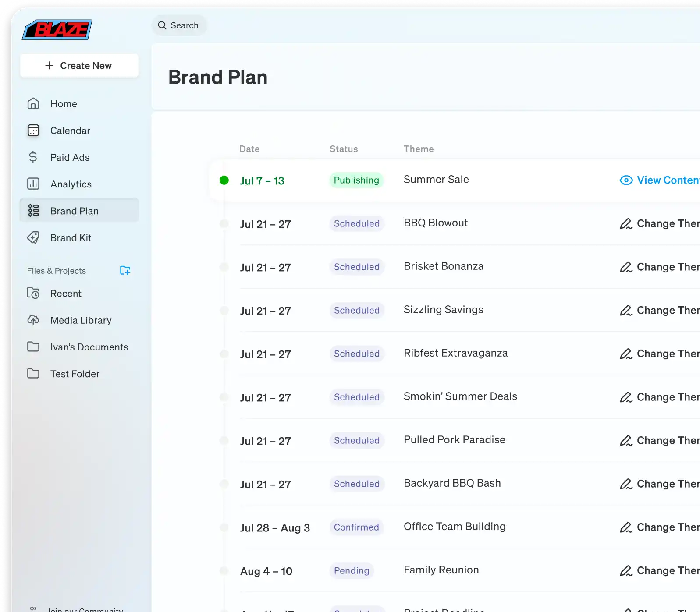Click the Jul 7 – 13 date
Viewport: 700px width, 612px height.
pos(262,181)
